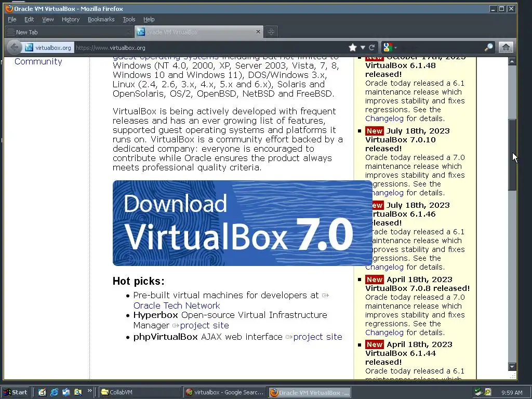The height and width of the screenshot is (399, 532).
Task: Follow the Oracle Tech Network link
Action: coord(177,305)
